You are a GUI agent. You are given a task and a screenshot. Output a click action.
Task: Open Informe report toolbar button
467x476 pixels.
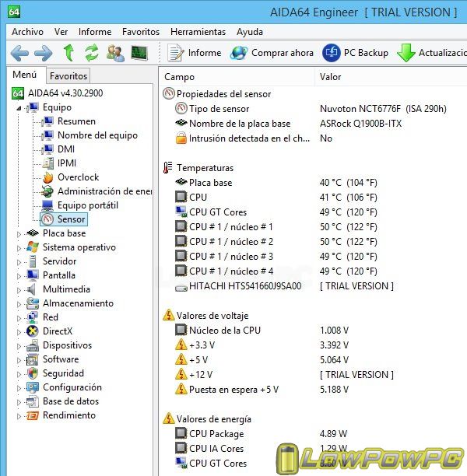(x=195, y=53)
